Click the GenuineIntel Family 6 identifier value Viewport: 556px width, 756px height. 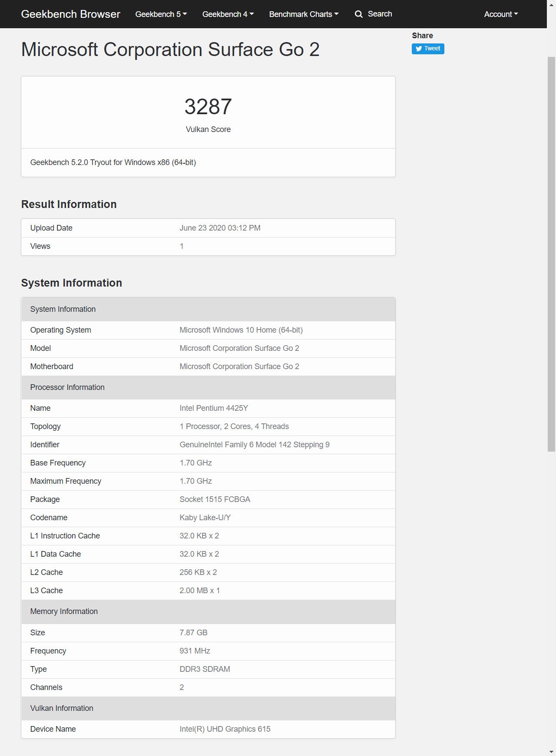[255, 445]
